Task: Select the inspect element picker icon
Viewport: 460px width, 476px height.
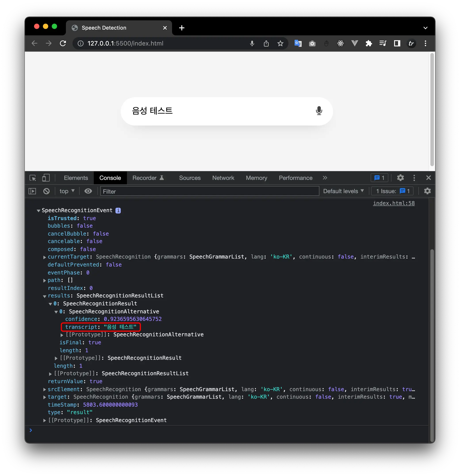Action: (x=33, y=178)
